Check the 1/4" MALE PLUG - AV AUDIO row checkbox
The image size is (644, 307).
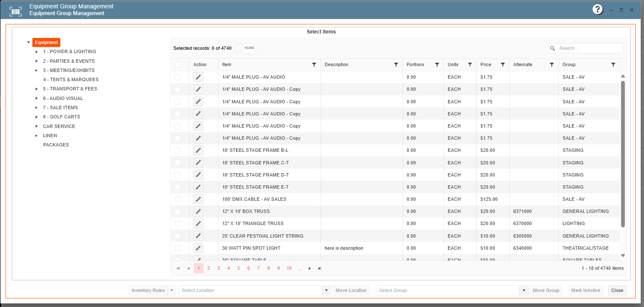point(177,77)
